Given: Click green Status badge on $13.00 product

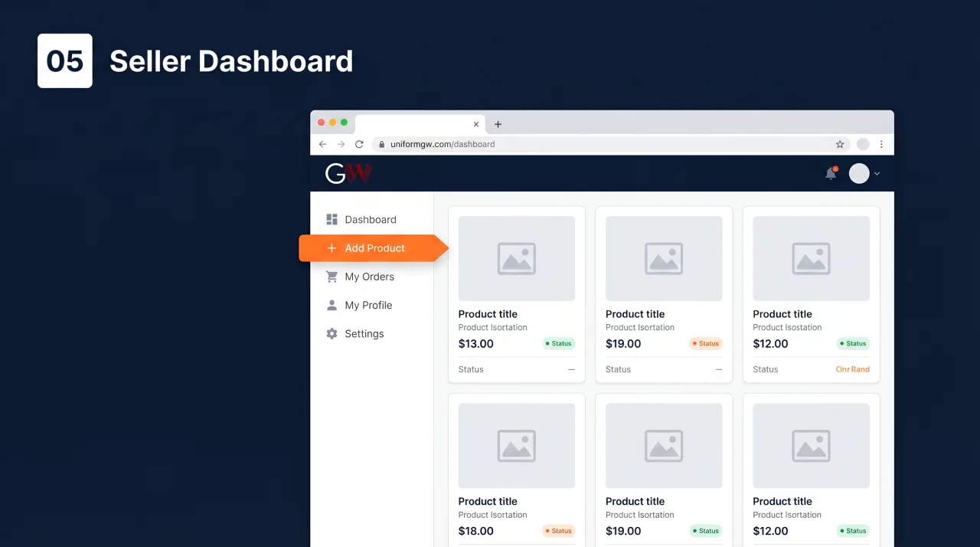Looking at the screenshot, I should [x=559, y=344].
